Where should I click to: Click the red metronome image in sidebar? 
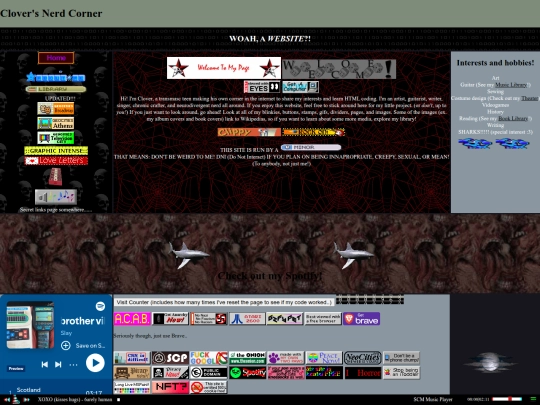click(55, 177)
